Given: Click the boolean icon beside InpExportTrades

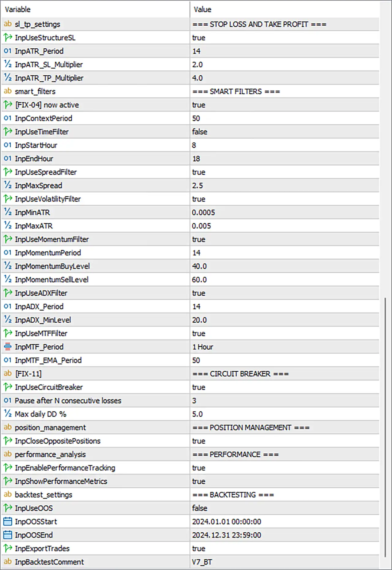Looking at the screenshot, I should coord(8,548).
